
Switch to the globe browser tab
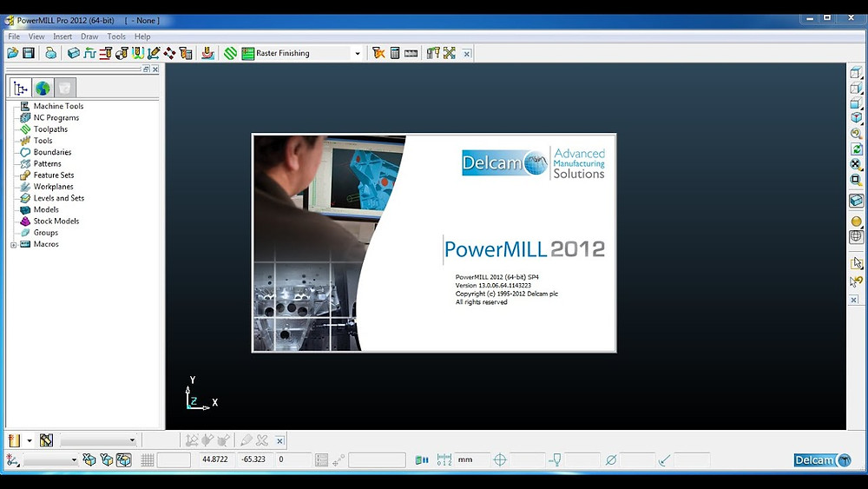tap(43, 88)
